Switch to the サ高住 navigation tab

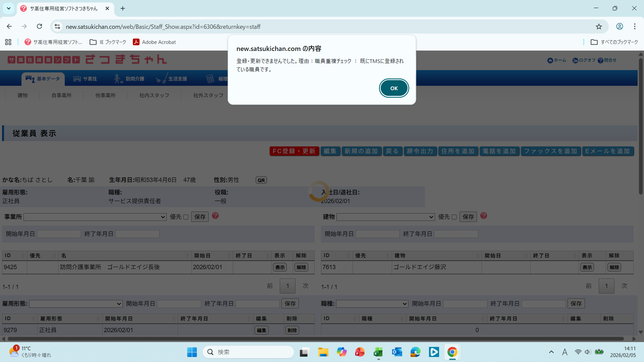[x=86, y=79]
